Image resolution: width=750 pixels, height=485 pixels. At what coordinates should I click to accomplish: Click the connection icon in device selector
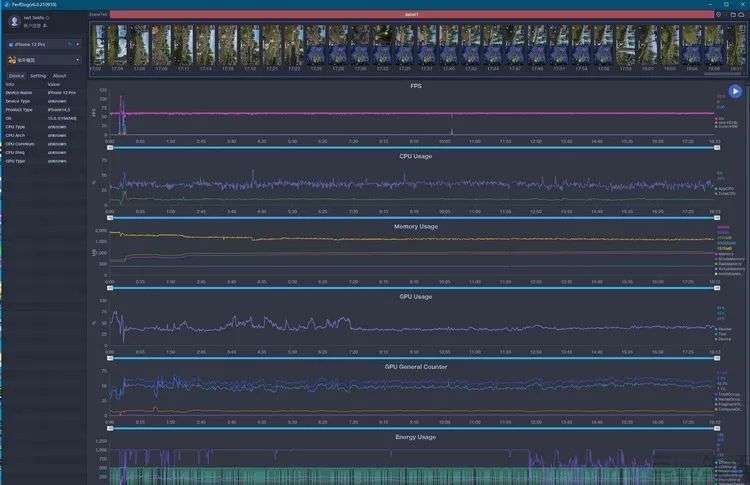70,44
